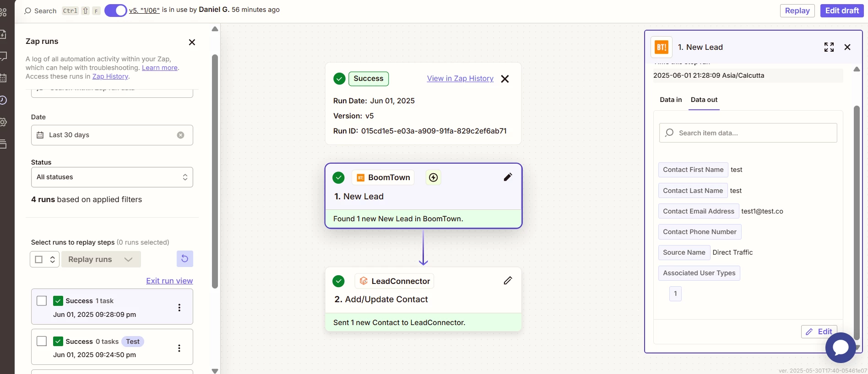Click the green check on New Lead step

(x=338, y=177)
